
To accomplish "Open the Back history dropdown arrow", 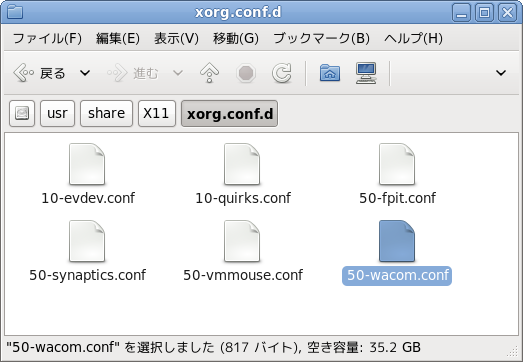I will click(x=85, y=72).
